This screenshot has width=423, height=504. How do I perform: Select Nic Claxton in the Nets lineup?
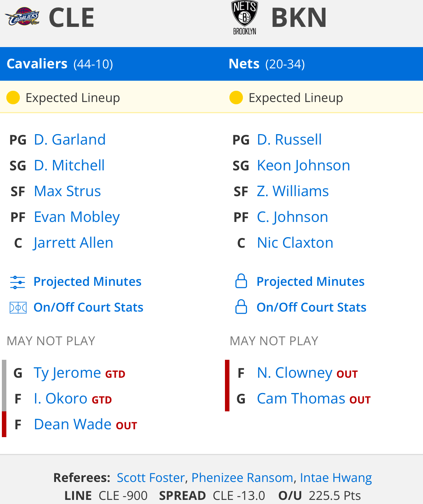(295, 243)
